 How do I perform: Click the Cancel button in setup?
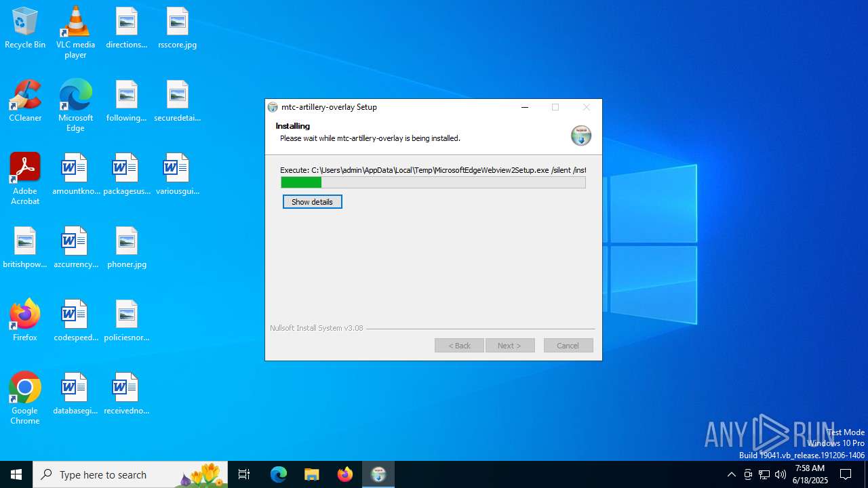coord(568,346)
